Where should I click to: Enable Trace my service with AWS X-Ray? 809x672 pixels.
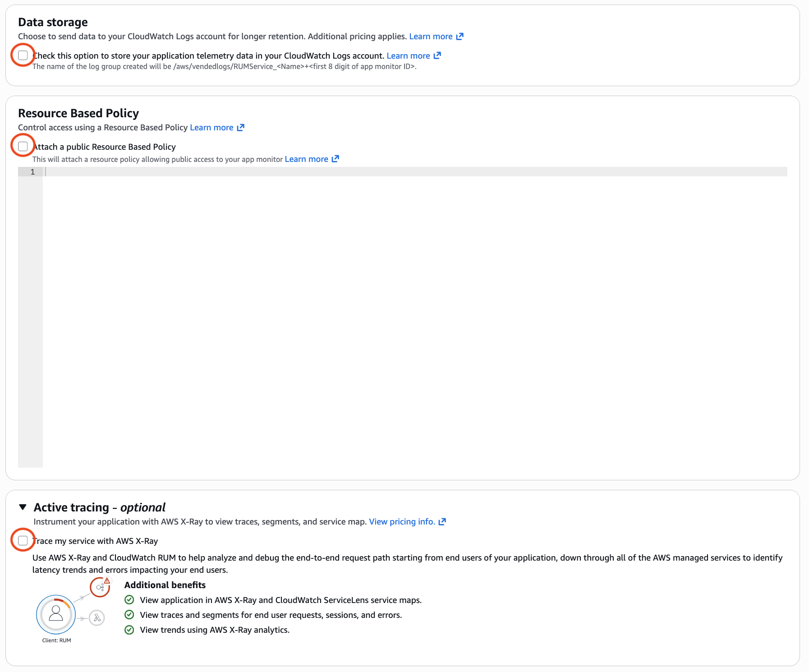[x=23, y=541]
